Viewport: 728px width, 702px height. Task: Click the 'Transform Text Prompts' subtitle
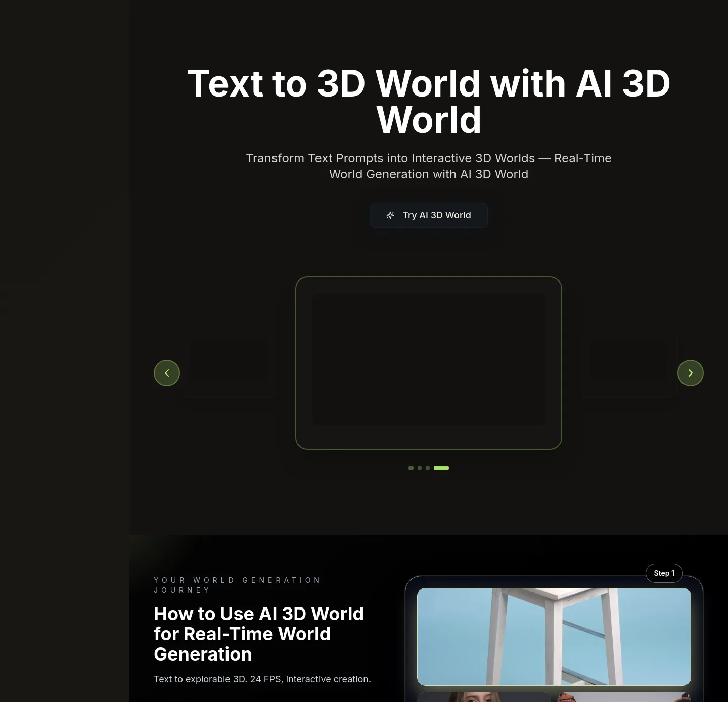click(429, 166)
